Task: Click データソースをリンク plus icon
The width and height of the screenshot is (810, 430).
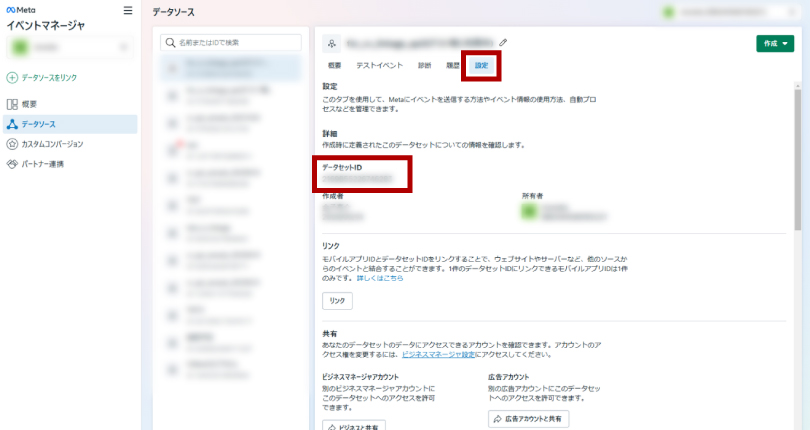Action: click(12, 78)
